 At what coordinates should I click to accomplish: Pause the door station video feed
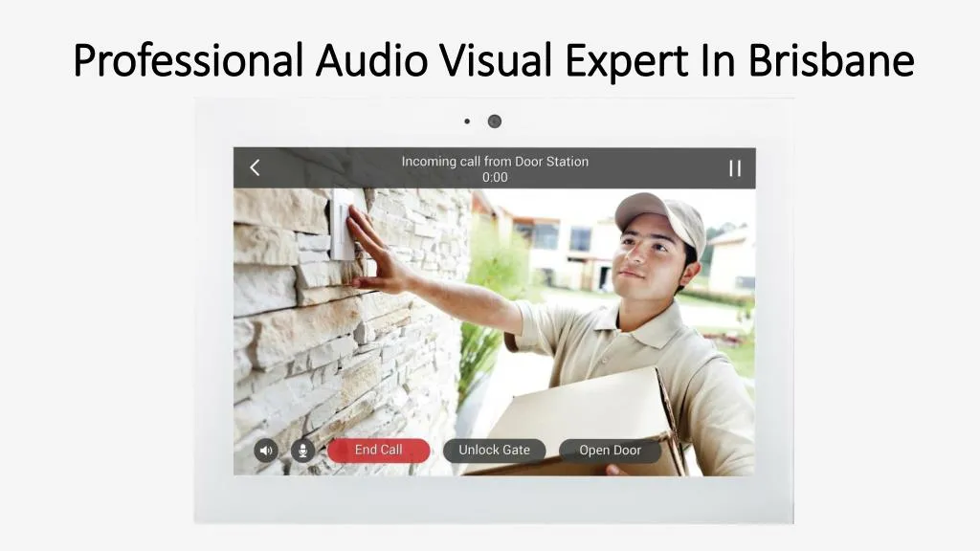click(735, 168)
